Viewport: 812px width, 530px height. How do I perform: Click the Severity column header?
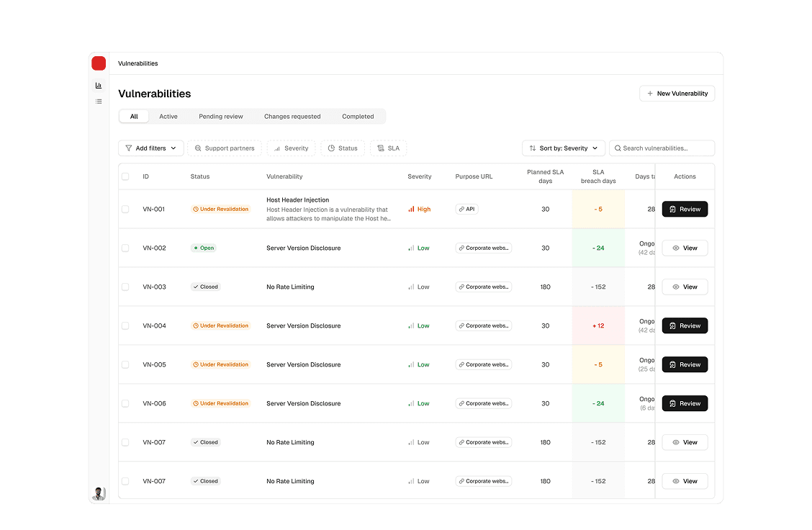[420, 176]
